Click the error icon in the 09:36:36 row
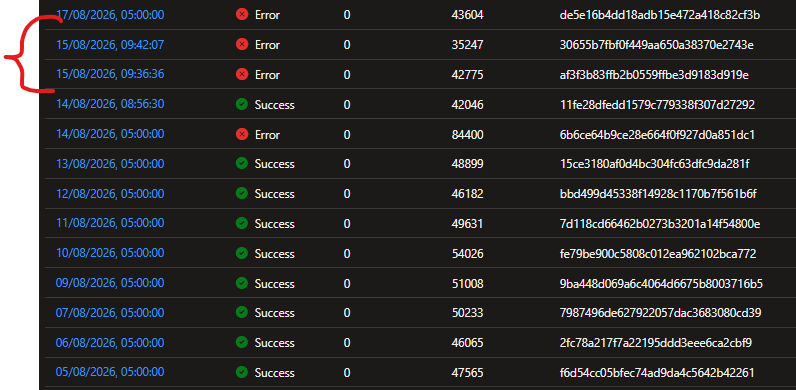The width and height of the screenshot is (796, 390). click(242, 74)
